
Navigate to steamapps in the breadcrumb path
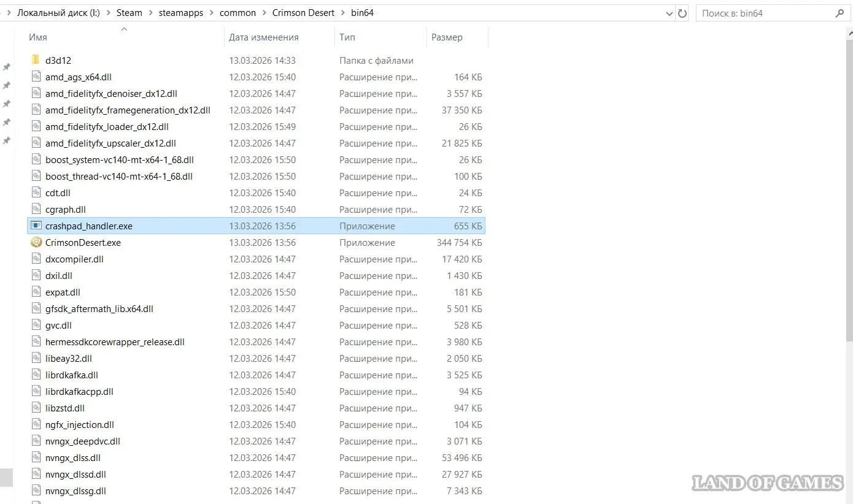pos(181,13)
